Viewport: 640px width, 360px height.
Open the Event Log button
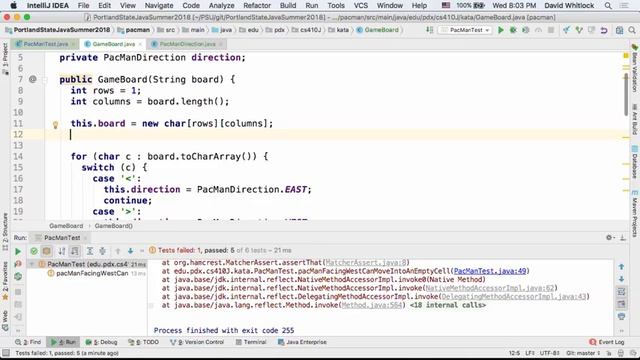607,342
